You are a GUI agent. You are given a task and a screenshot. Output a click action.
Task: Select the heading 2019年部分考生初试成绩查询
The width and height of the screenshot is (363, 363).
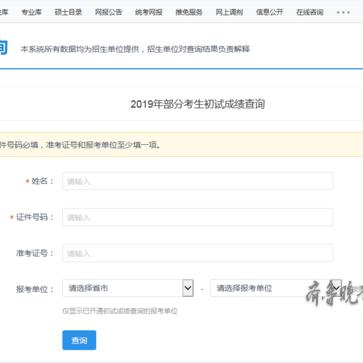[x=198, y=104]
